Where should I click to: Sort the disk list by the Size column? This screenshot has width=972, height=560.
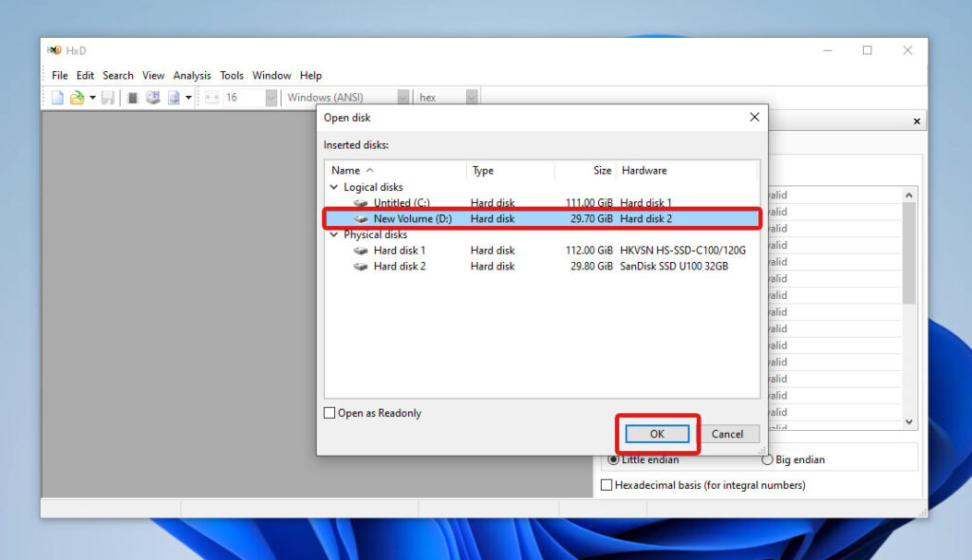pyautogui.click(x=586, y=170)
